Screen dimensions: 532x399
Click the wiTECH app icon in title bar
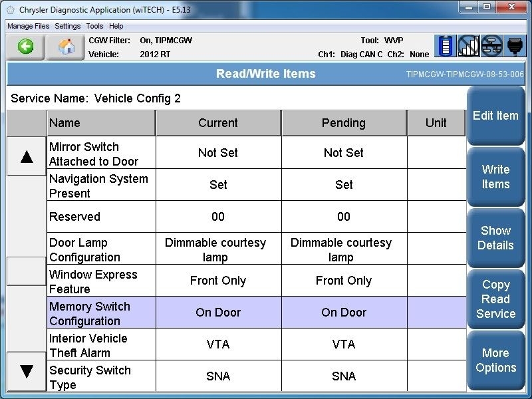[x=11, y=10]
